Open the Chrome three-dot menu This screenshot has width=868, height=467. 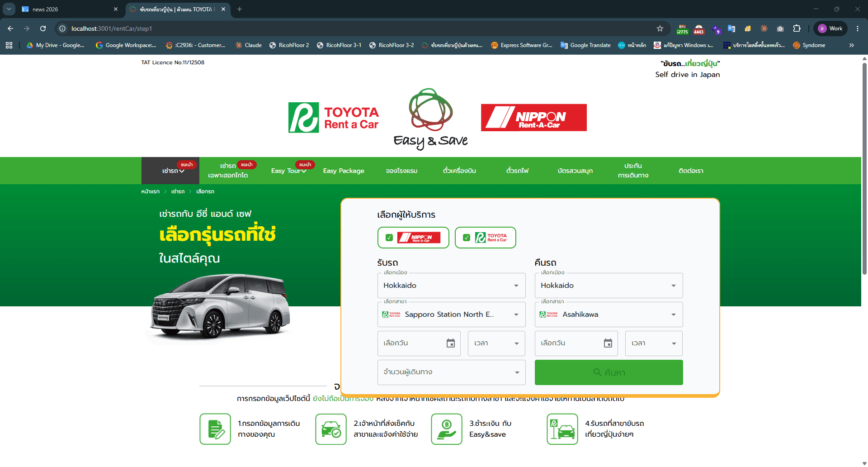click(858, 29)
